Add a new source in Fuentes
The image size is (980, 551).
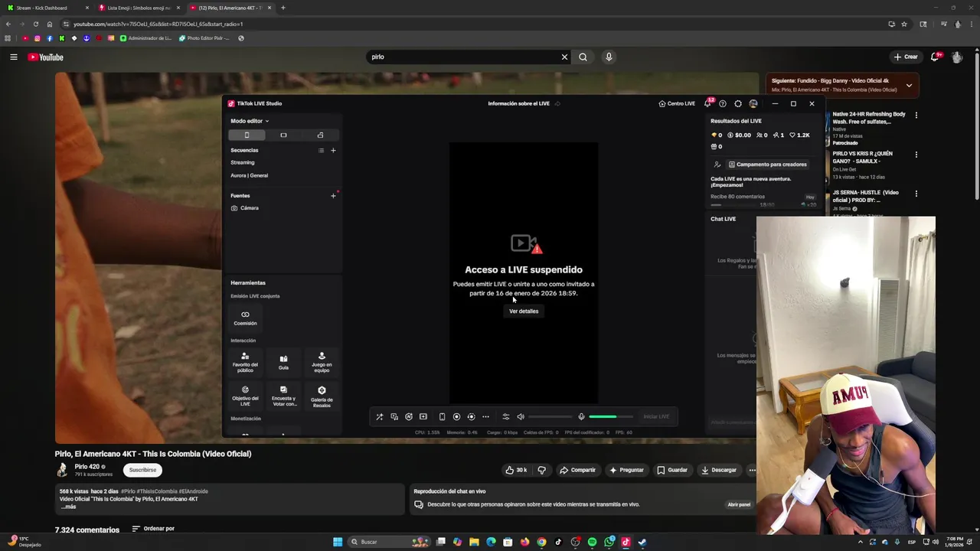333,196
